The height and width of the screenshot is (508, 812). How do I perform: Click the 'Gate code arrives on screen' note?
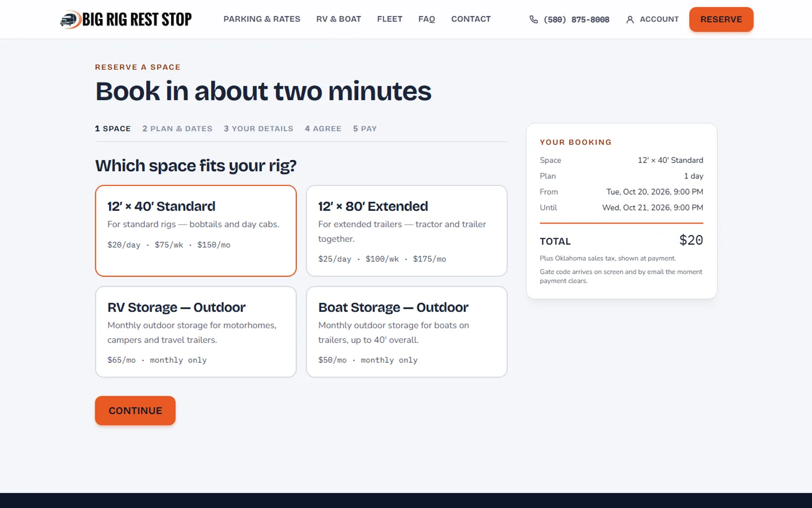pyautogui.click(x=621, y=276)
